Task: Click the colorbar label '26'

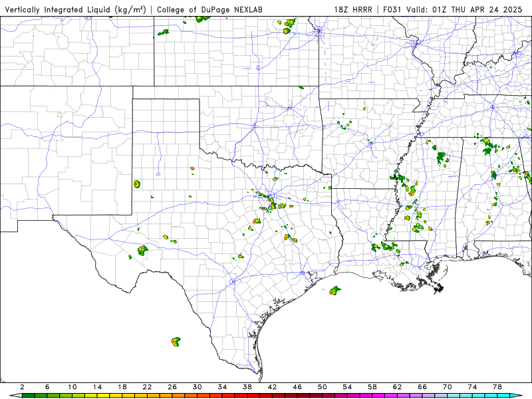Action: pos(172,387)
